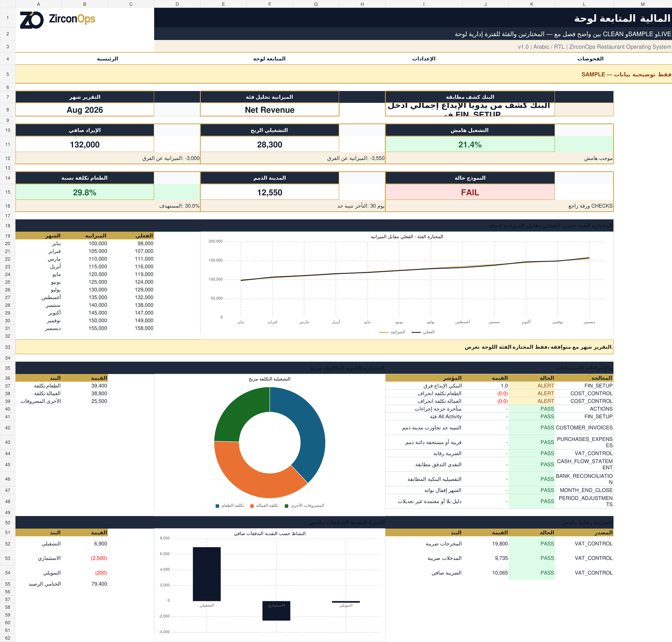The height and width of the screenshot is (642, 672).
Task: Click the green square in donut chart legend
Action: (x=286, y=506)
